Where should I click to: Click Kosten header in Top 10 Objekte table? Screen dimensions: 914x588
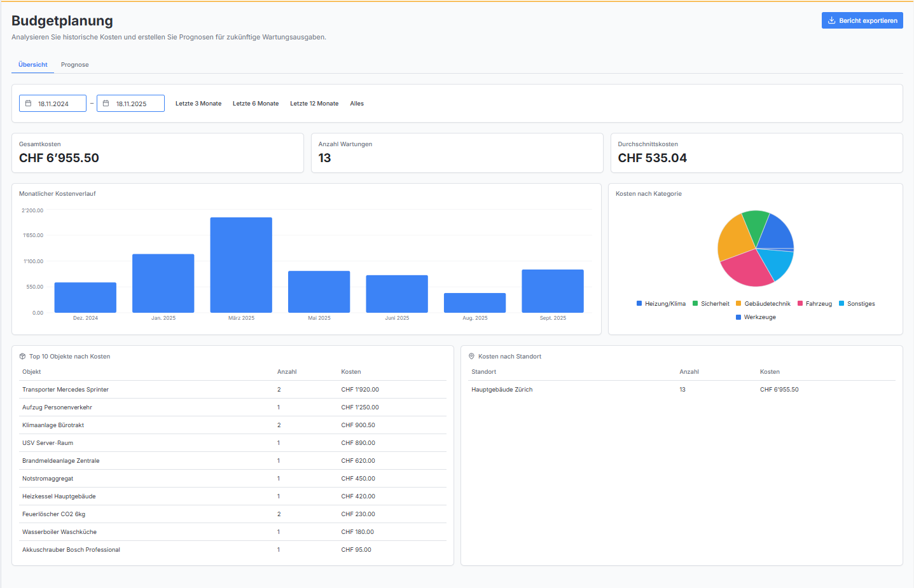351,372
